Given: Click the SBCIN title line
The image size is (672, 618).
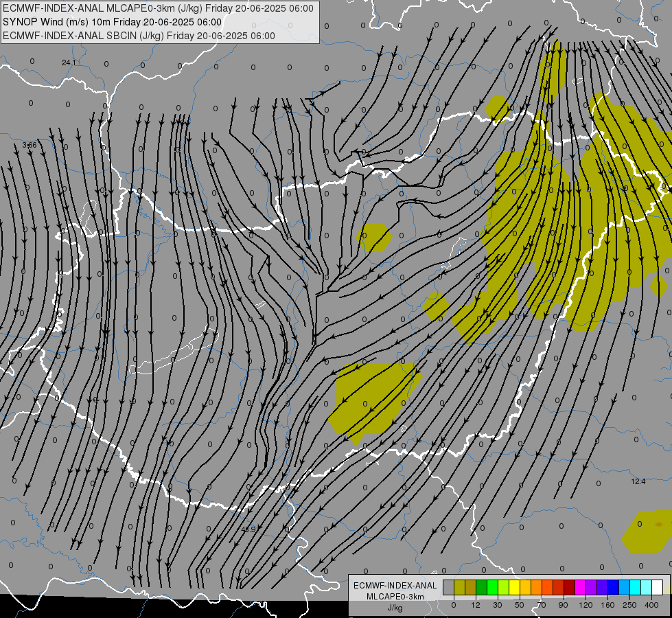Looking at the screenshot, I should click(139, 36).
